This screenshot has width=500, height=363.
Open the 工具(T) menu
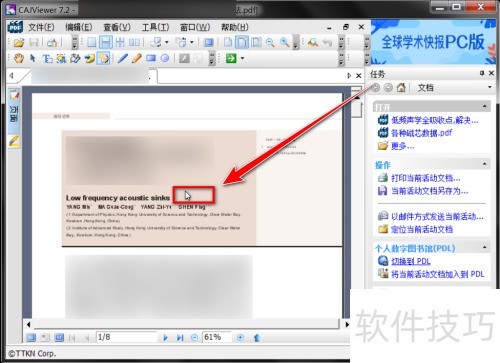pyautogui.click(x=155, y=27)
